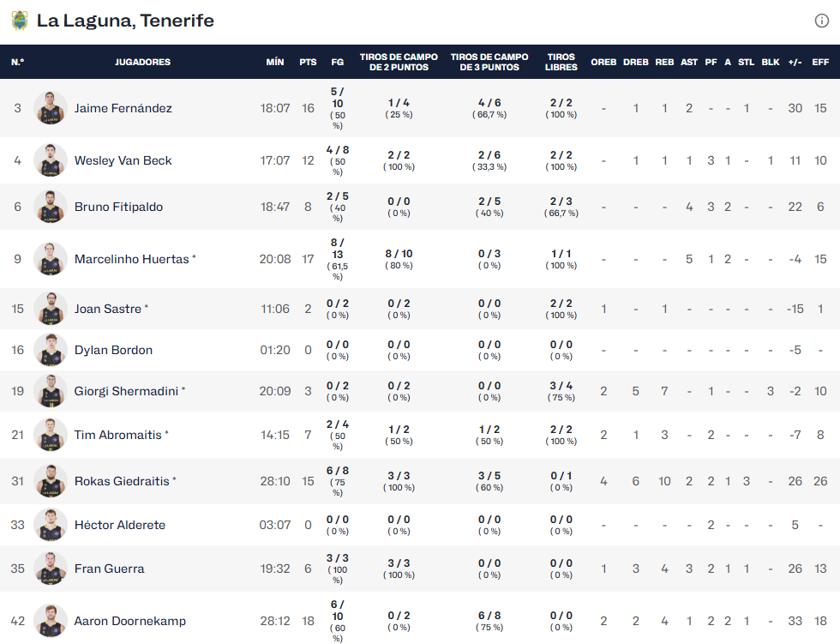Click Tim Abromaitis name link
Image resolution: width=840 pixels, height=644 pixels.
pyautogui.click(x=117, y=435)
